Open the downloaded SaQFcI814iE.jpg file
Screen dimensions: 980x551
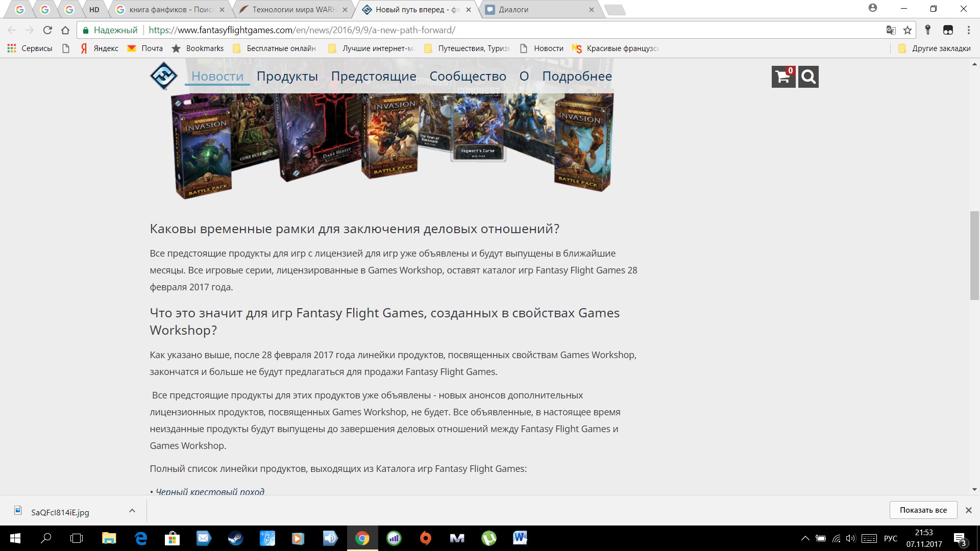[x=60, y=512]
